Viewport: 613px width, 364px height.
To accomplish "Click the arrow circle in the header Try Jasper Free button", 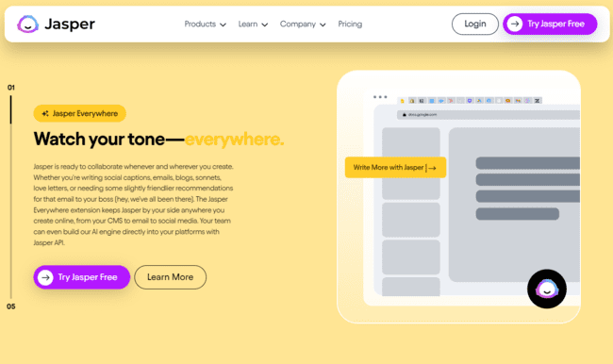I will tap(515, 24).
